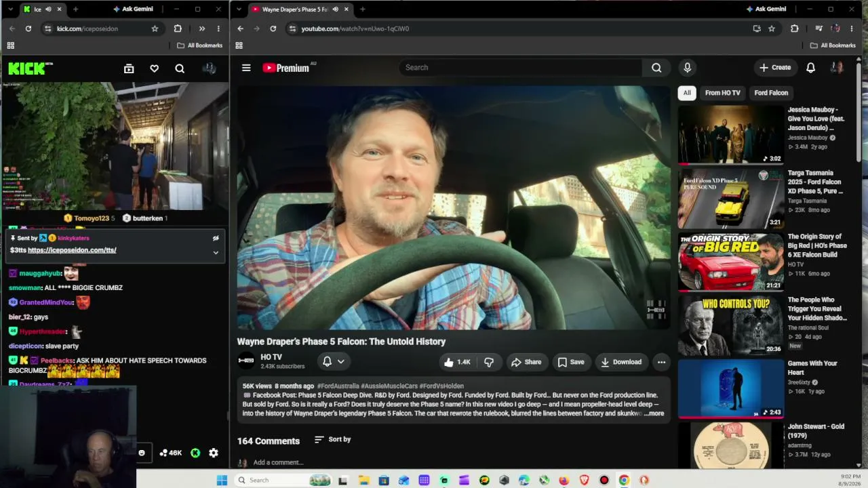Image resolution: width=868 pixels, height=488 pixels.
Task: Open Kick following heart icon
Action: click(x=154, y=68)
